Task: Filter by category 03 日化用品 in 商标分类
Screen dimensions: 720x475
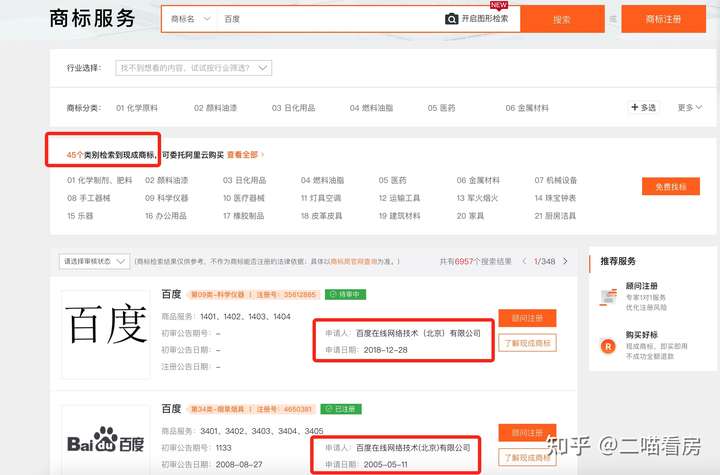Action: click(293, 108)
